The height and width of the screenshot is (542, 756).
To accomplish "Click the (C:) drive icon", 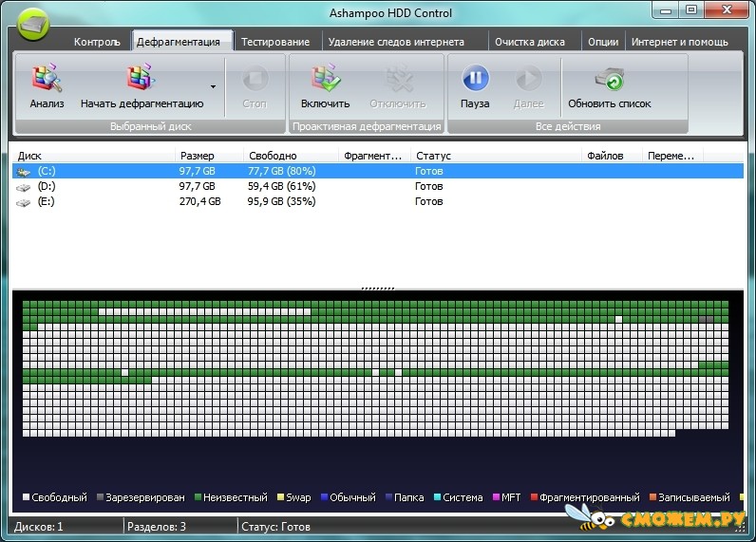I will point(23,172).
